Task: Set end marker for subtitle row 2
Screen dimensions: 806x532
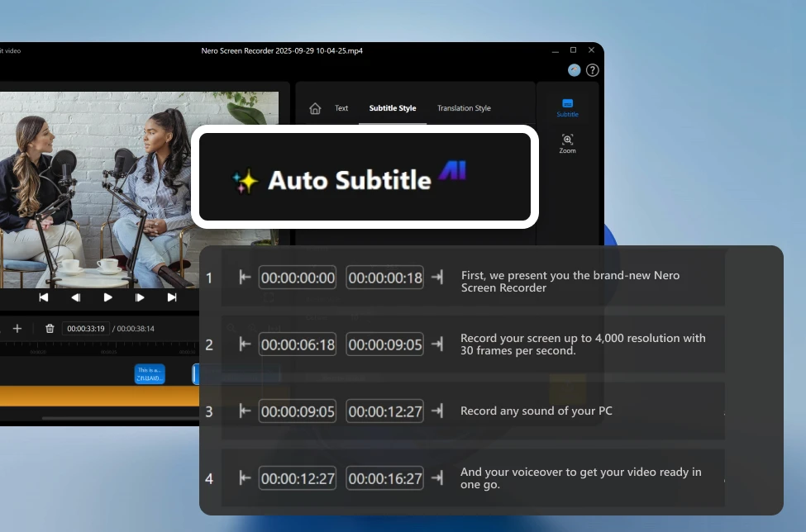Action: click(x=437, y=344)
